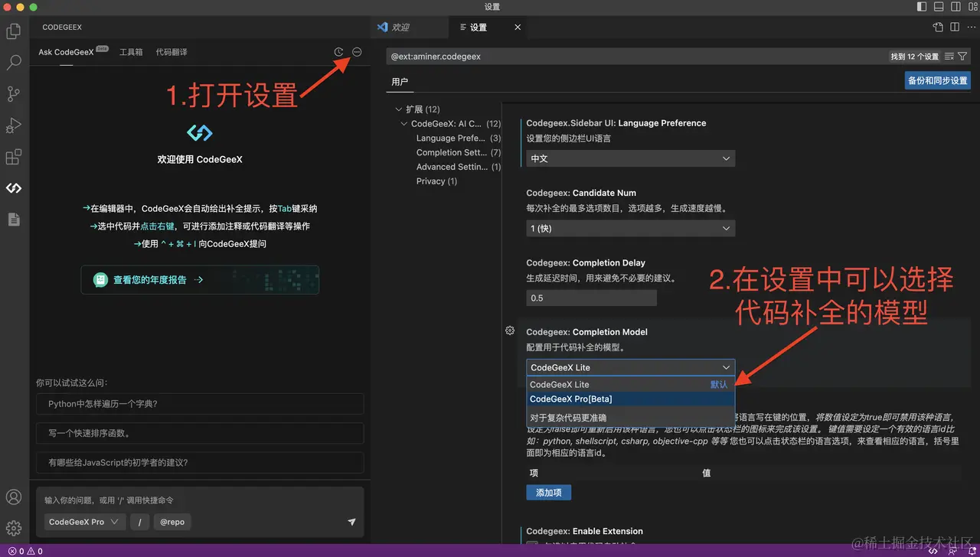
Task: Click the slash command button in chat
Action: click(139, 522)
